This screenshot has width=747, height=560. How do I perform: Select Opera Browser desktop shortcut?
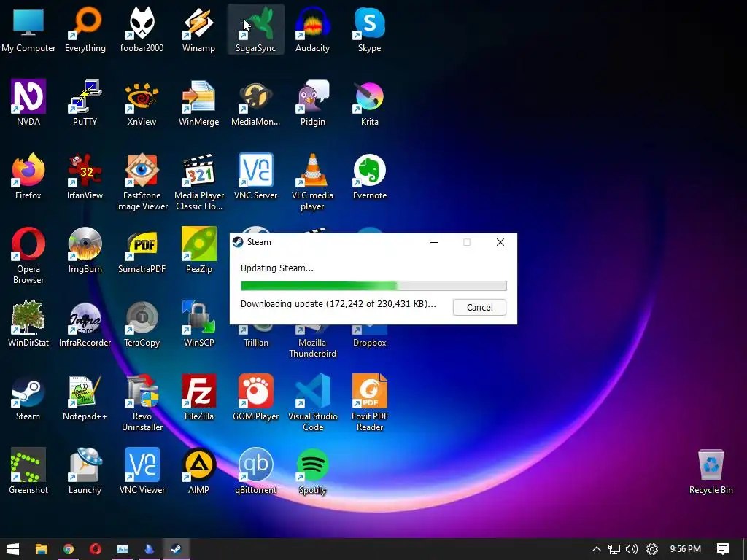[x=28, y=256]
